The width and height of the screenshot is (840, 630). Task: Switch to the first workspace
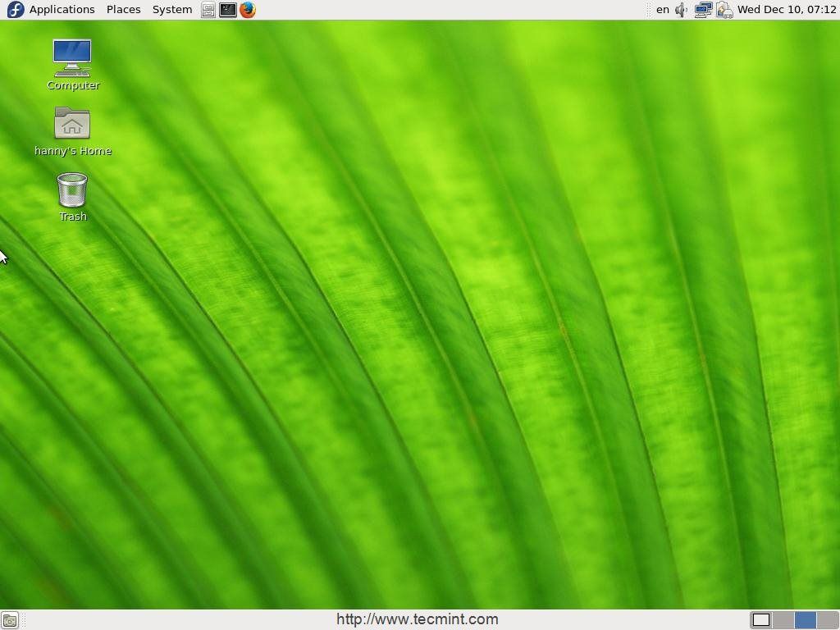pyautogui.click(x=761, y=620)
